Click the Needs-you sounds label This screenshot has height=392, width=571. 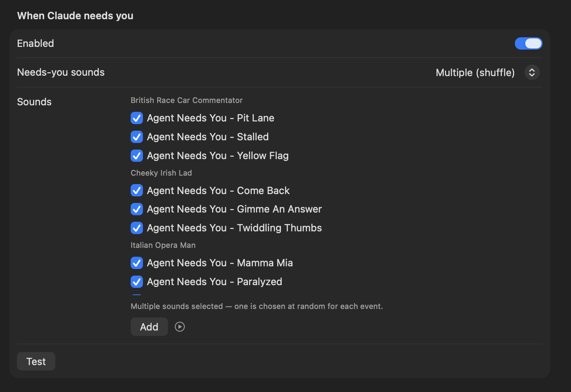(61, 72)
